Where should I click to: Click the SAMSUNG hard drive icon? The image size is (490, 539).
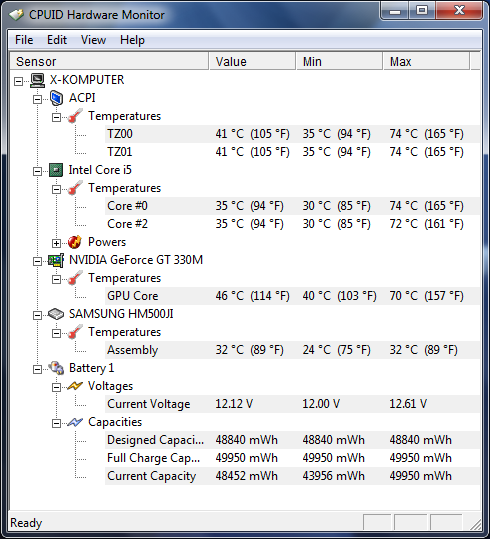coord(56,314)
